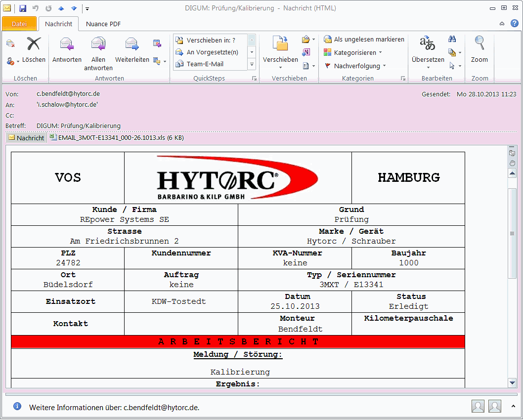Mark message with Als ungelesen markieren
The image size is (523, 420).
coord(364,40)
